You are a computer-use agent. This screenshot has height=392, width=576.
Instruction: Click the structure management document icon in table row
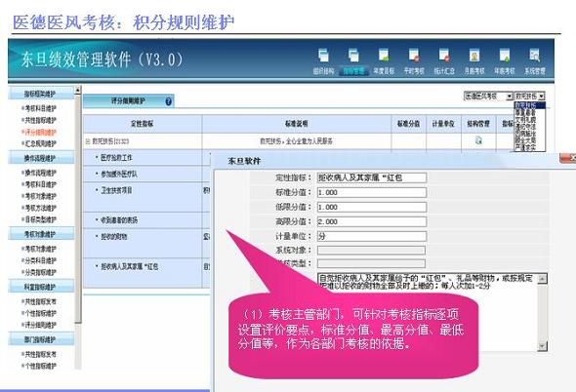point(478,140)
